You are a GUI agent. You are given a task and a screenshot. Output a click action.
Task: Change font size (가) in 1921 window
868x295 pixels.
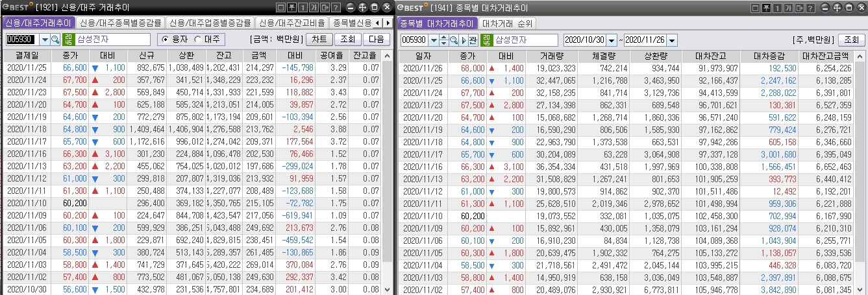pos(314,8)
